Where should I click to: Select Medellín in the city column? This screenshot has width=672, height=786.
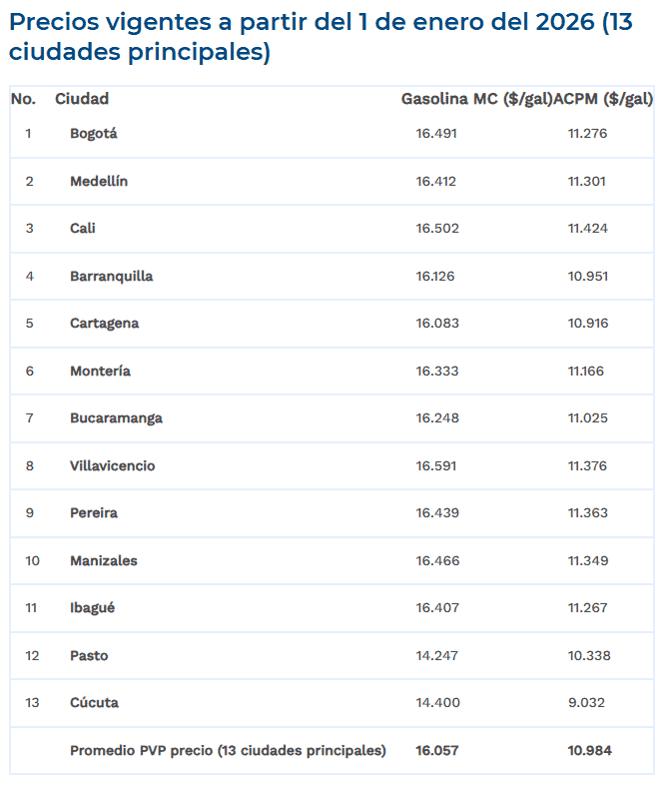[99, 182]
